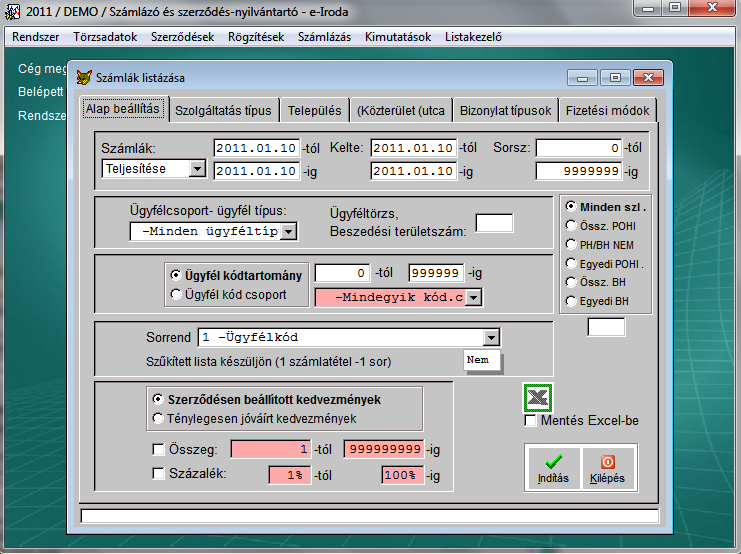This screenshot has width=741, height=554.
Task: Open the Számlázás menu
Action: pyautogui.click(x=326, y=37)
